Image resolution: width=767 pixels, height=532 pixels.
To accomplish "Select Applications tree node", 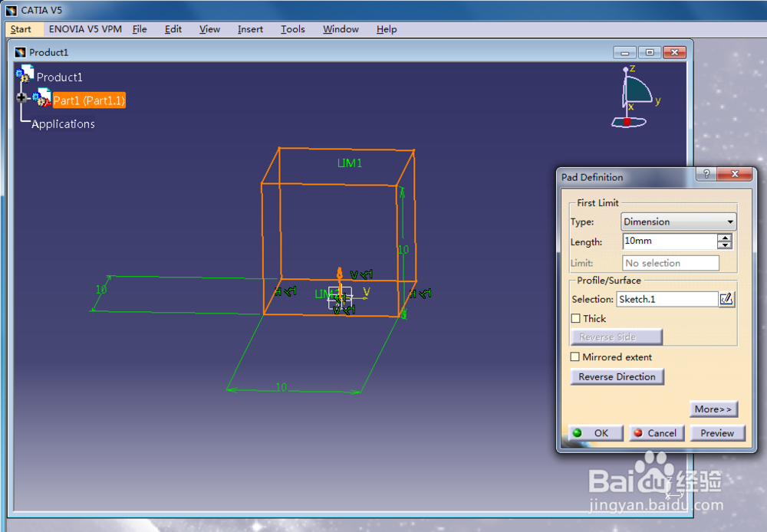I will click(x=63, y=124).
